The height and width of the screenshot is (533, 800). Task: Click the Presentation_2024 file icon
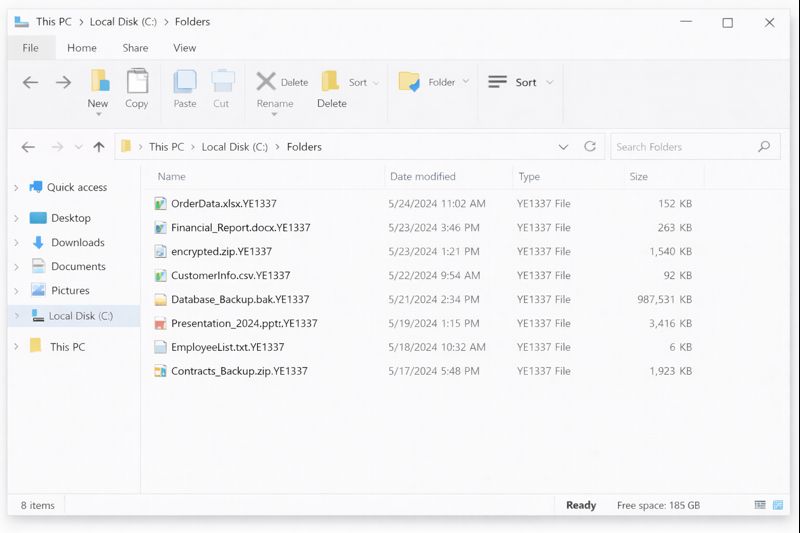(x=160, y=323)
